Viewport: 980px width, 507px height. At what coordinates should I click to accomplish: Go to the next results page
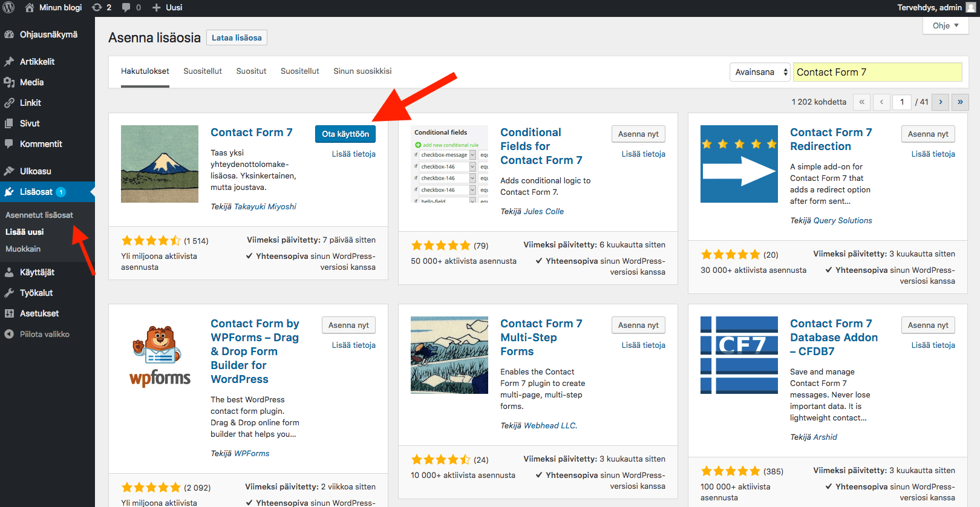click(x=941, y=102)
